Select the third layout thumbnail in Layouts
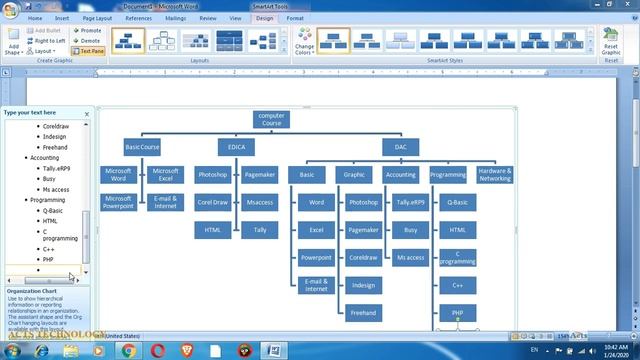Screen dimensions: 640x360 [196, 41]
